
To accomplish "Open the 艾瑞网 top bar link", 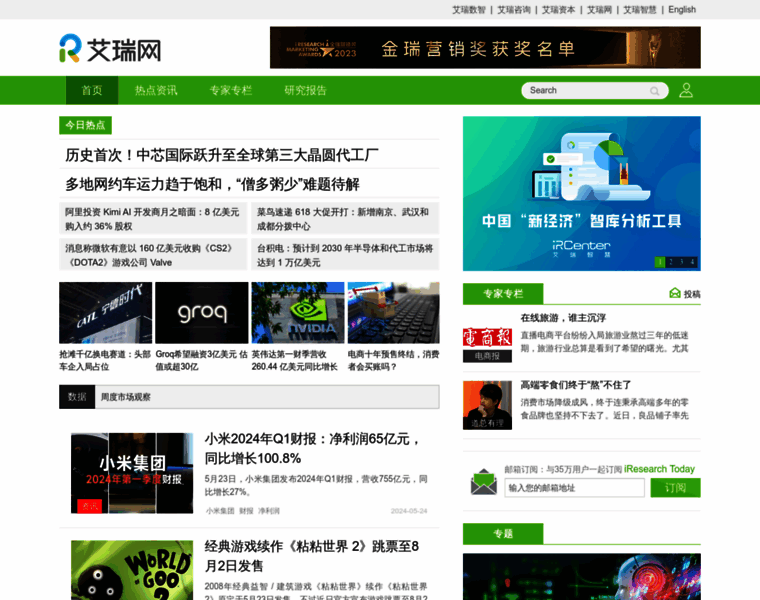I will [600, 10].
